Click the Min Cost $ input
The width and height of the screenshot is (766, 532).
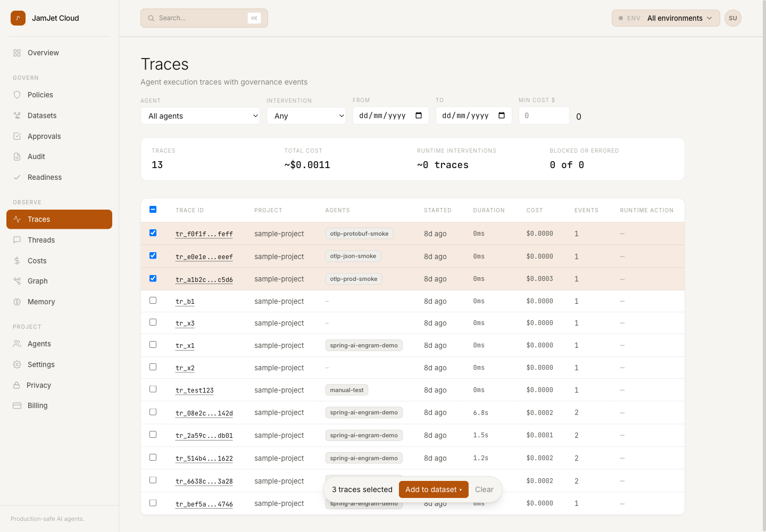point(544,115)
